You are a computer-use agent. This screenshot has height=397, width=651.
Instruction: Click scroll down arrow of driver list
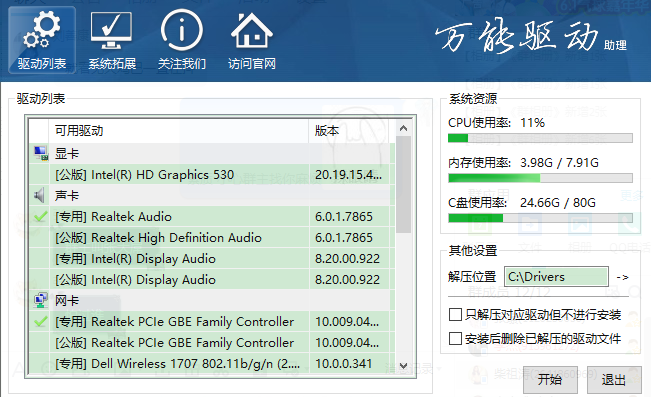point(403,365)
